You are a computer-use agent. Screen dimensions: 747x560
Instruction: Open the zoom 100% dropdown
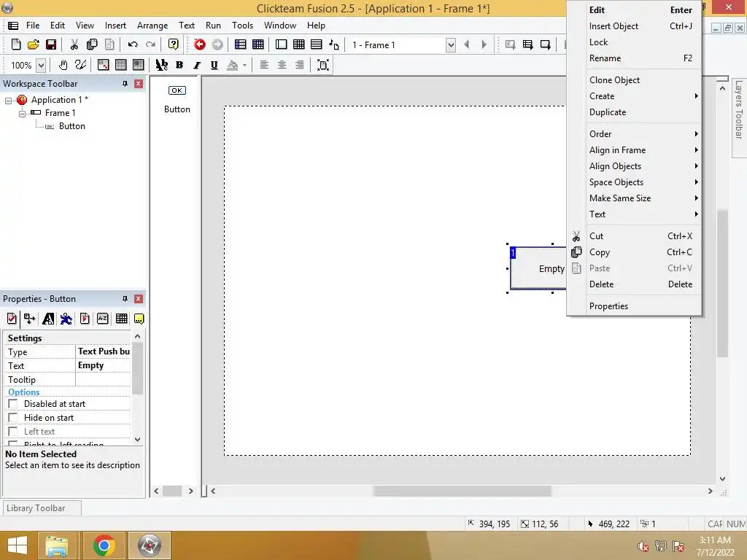point(41,65)
